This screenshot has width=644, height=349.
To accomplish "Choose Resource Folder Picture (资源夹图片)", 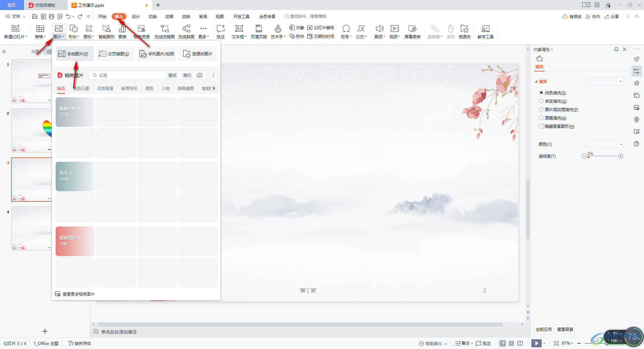I will point(198,54).
